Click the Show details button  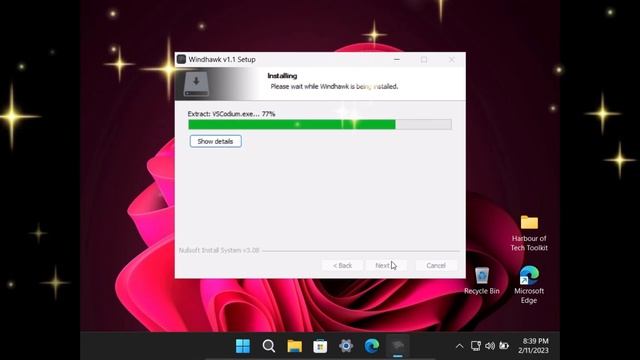coord(216,141)
